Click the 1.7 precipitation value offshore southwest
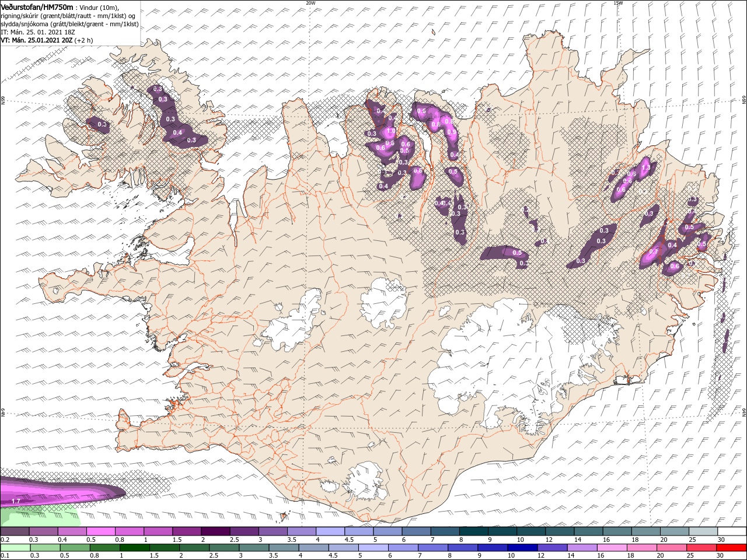The height and width of the screenshot is (560, 747). tap(16, 502)
